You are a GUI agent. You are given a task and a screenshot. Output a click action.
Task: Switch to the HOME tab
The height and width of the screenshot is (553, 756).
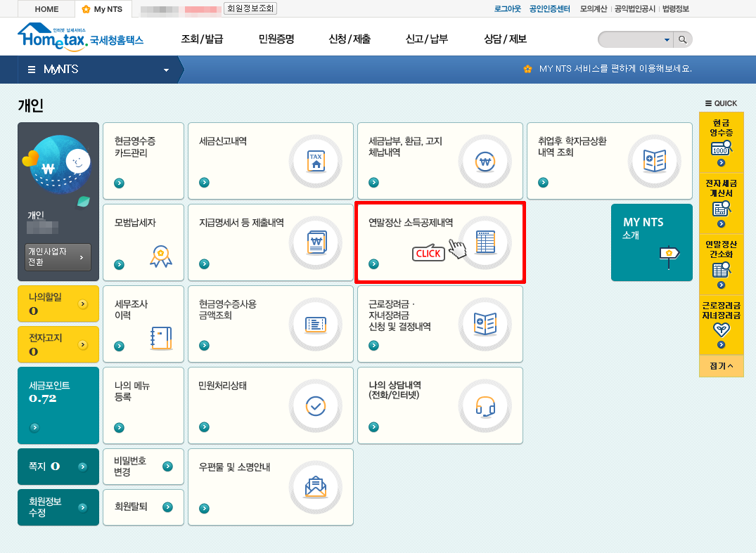47,9
